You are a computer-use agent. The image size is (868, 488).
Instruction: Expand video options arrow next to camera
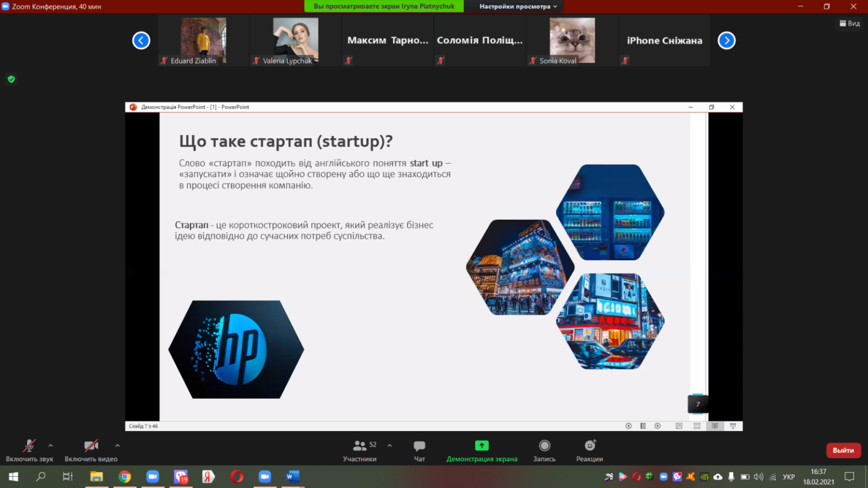pyautogui.click(x=118, y=446)
